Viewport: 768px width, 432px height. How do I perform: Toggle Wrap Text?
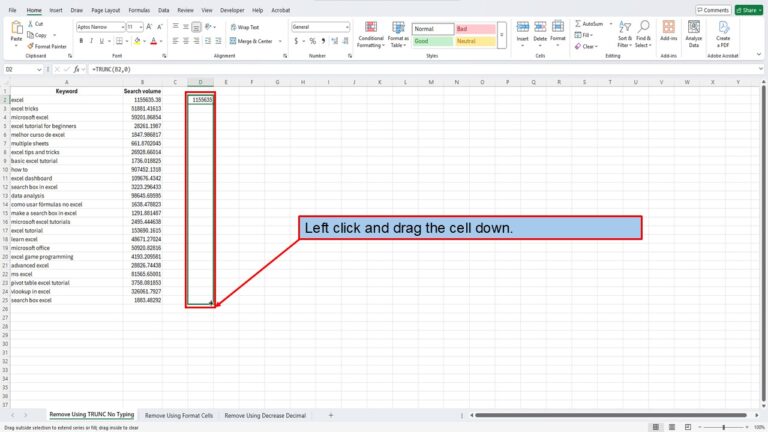coord(245,27)
